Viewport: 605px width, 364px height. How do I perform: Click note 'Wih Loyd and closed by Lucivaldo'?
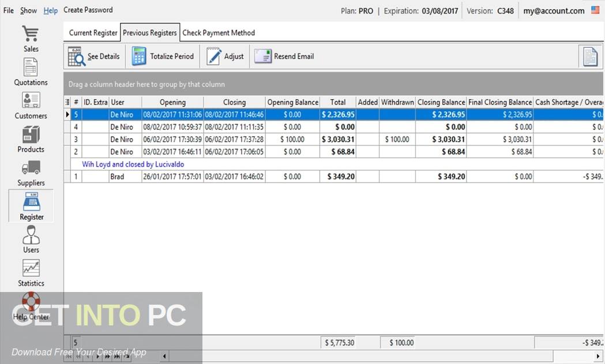(x=133, y=164)
